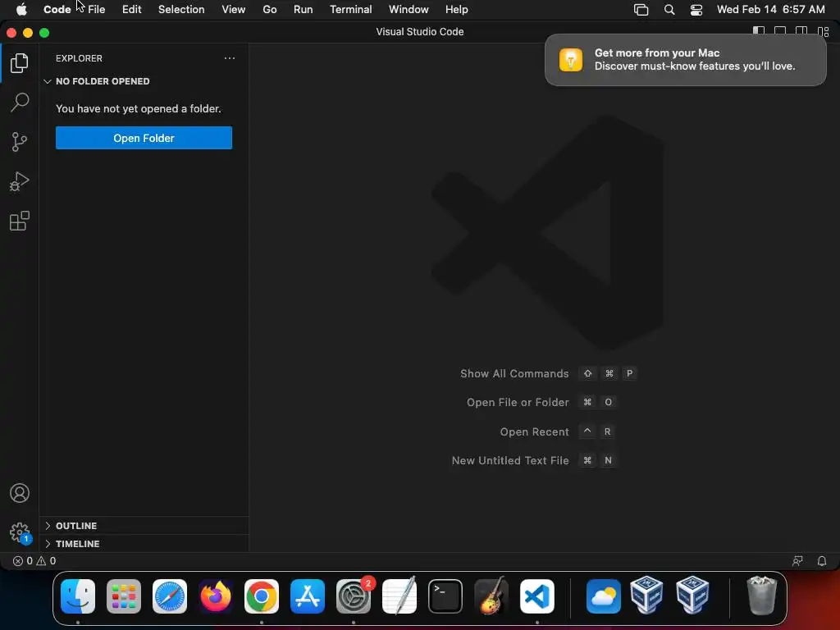Click the date and time in menu bar

pos(770,9)
